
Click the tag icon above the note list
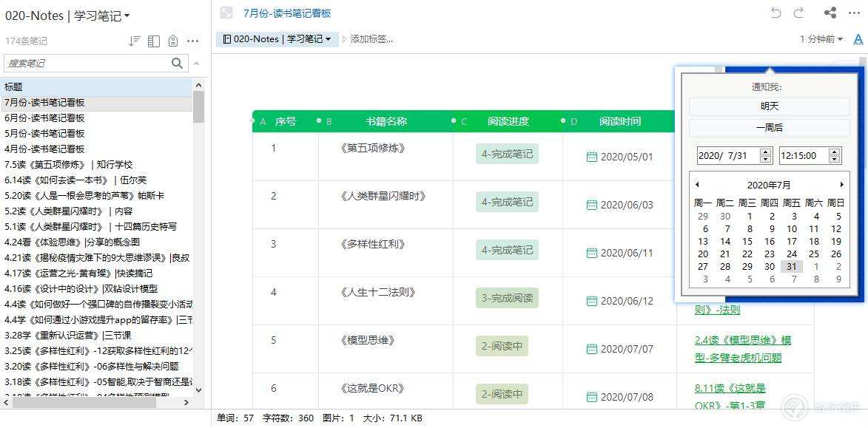[174, 41]
